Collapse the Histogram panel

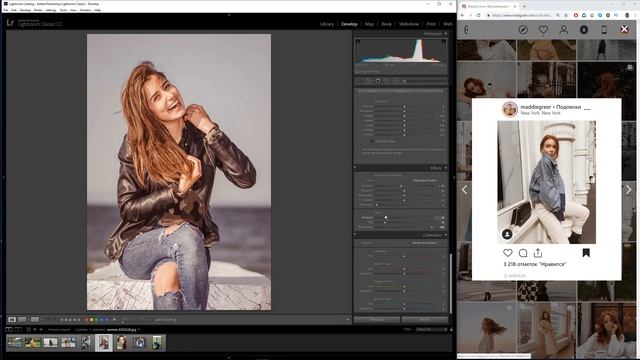click(445, 33)
